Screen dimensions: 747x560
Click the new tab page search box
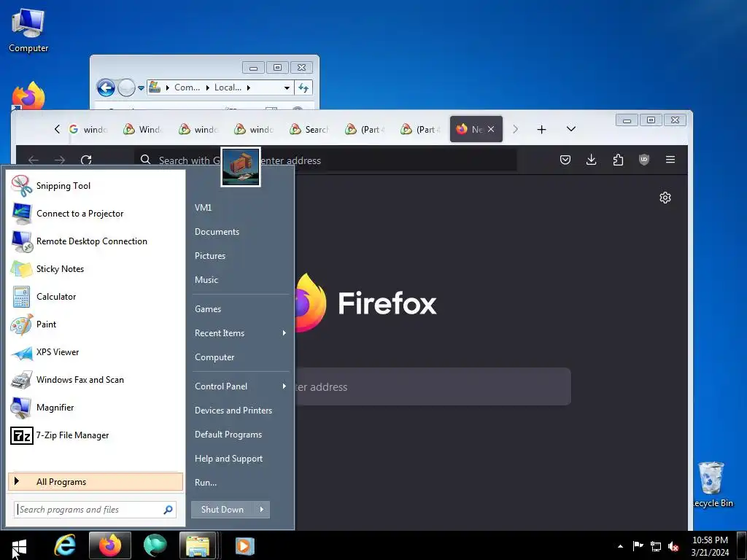(x=433, y=386)
